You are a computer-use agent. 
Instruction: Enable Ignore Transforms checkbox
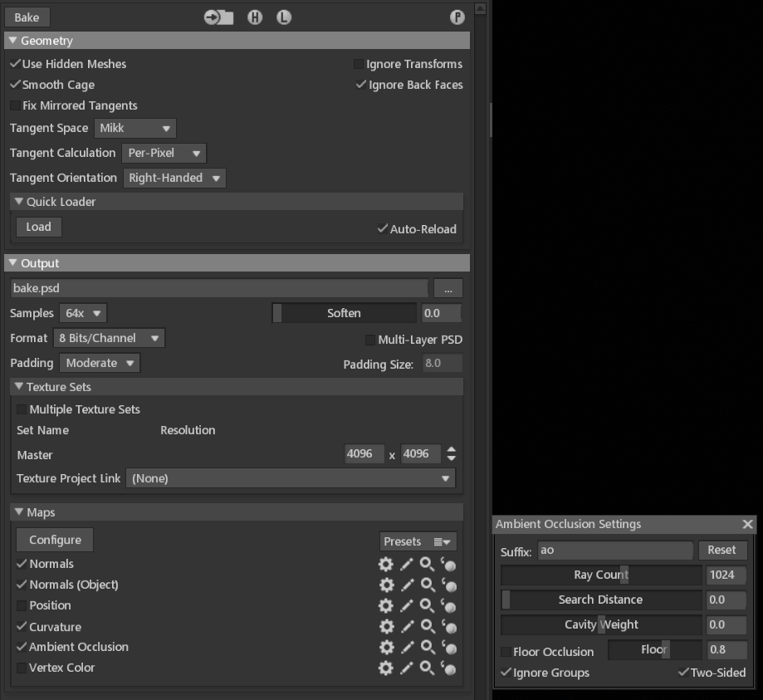(359, 64)
